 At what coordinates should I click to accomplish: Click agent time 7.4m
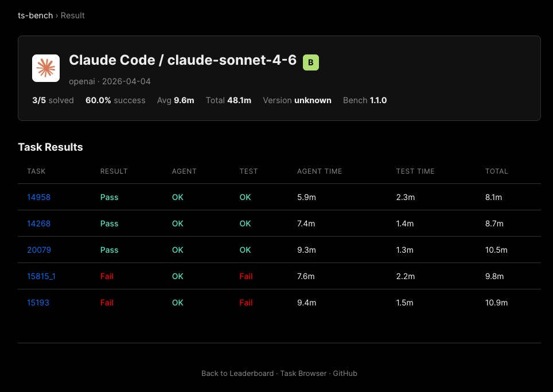[x=306, y=224]
